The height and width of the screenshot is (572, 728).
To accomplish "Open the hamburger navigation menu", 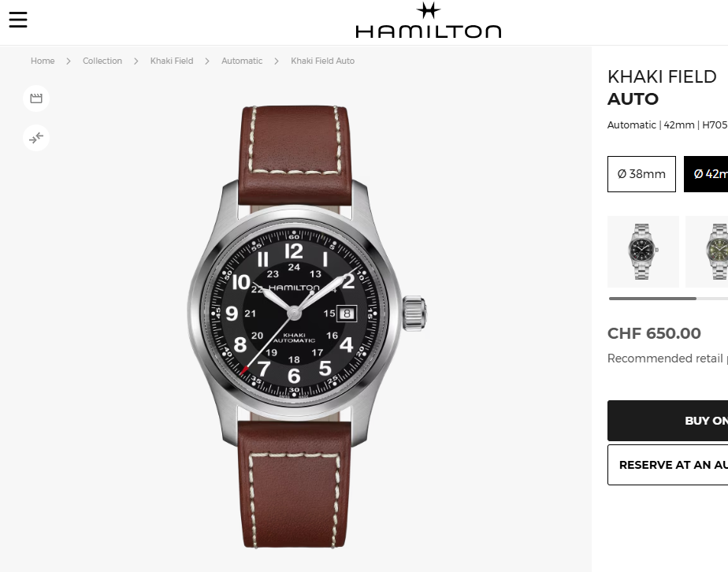I will pyautogui.click(x=18, y=20).
